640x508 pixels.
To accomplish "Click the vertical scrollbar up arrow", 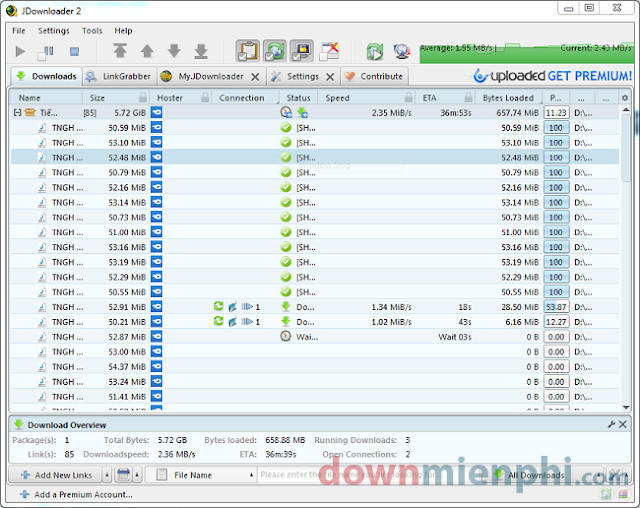I will tap(626, 110).
